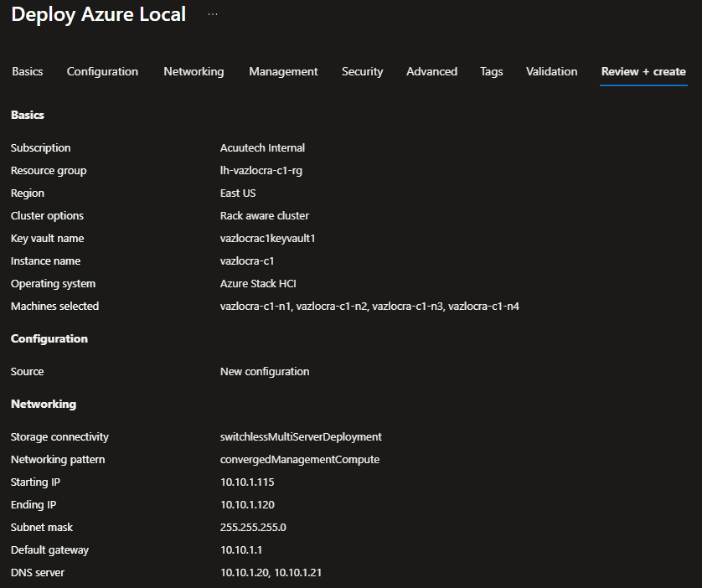702x588 pixels.
Task: Open the ellipsis menu beside Deploy Azure Local
Action: coord(213,15)
